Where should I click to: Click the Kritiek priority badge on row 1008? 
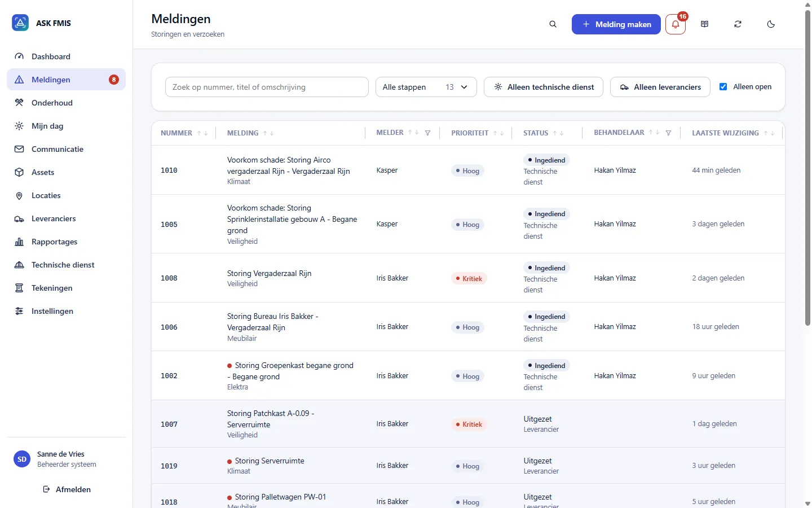coord(469,278)
